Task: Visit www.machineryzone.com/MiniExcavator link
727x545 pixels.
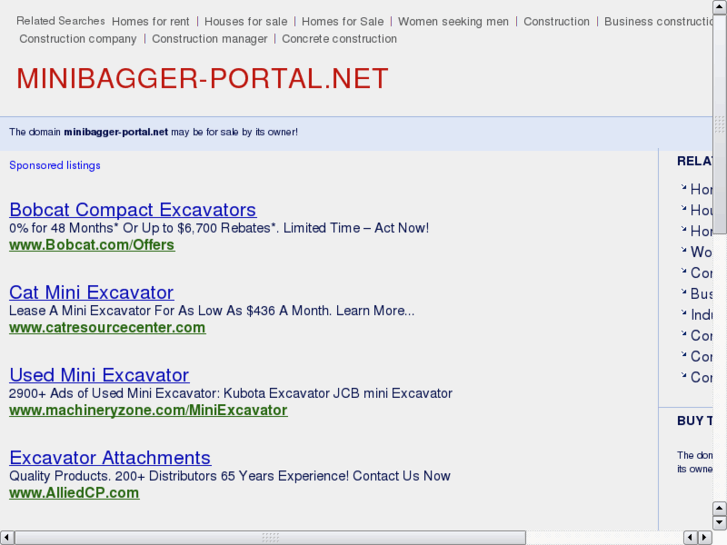Action: click(x=148, y=410)
